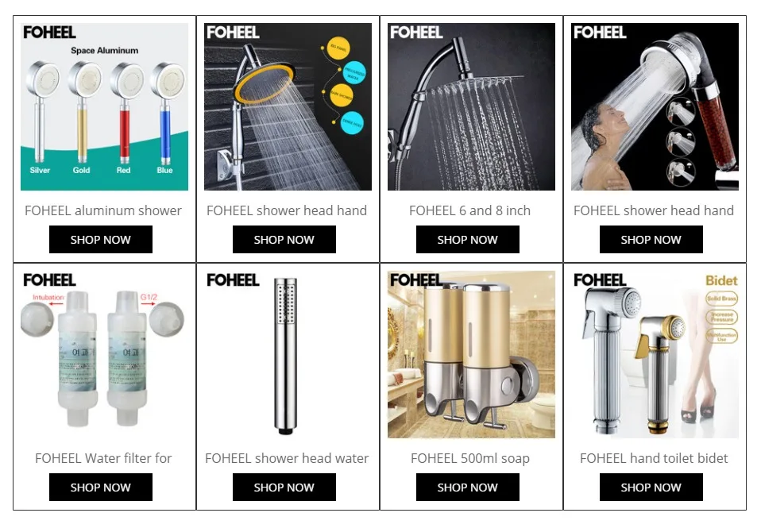Image resolution: width=761 pixels, height=532 pixels.
Task: Open the Bidet sprayer product image
Action: tap(655, 354)
